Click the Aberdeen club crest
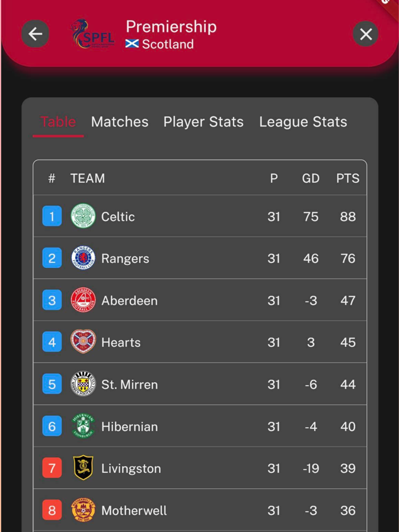The width and height of the screenshot is (399, 532). pyautogui.click(x=83, y=300)
